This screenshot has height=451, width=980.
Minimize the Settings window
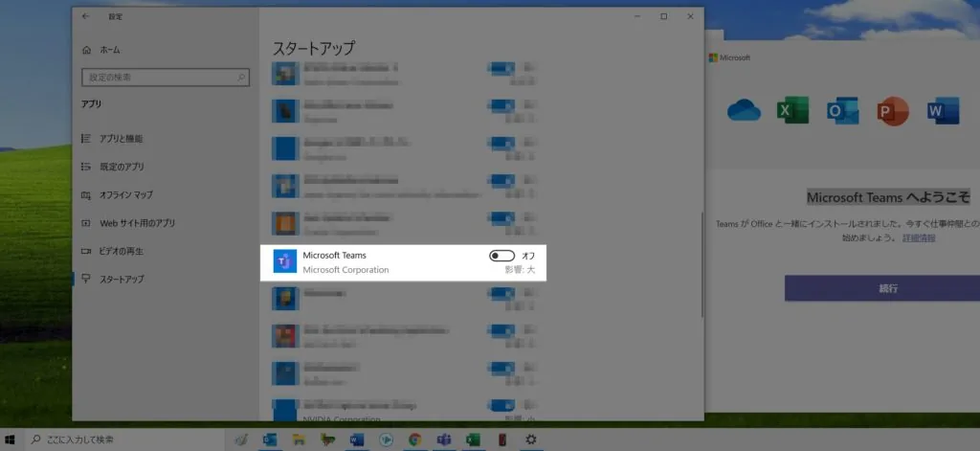click(x=636, y=17)
